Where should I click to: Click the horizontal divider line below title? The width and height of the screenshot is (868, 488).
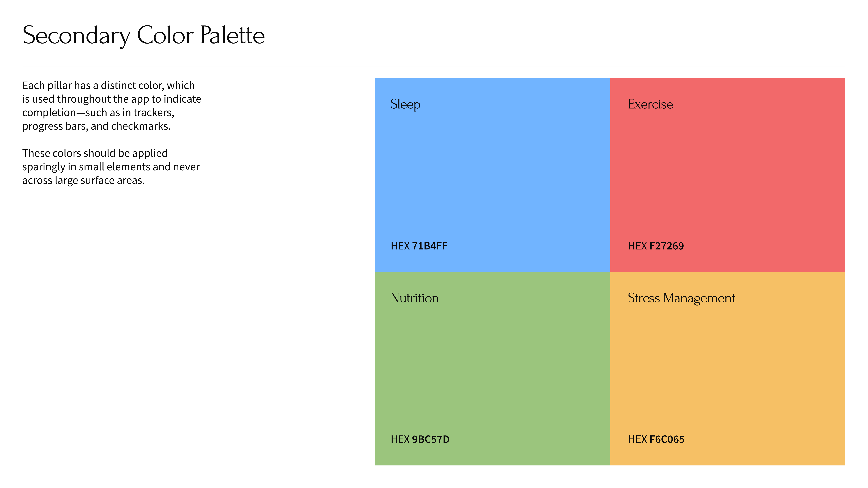pyautogui.click(x=434, y=67)
